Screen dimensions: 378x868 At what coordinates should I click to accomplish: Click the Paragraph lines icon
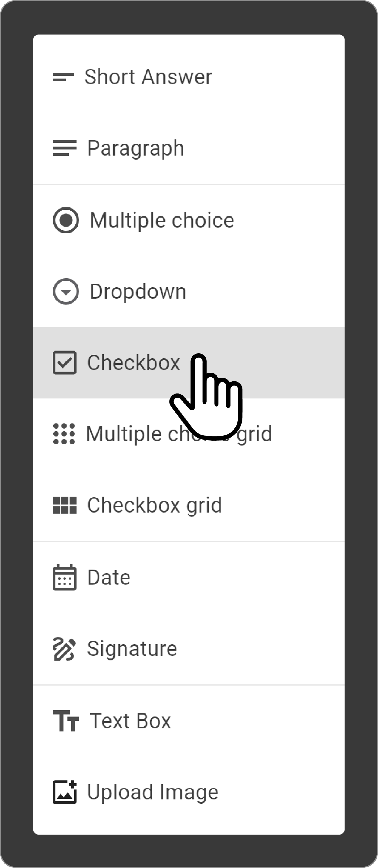[64, 148]
